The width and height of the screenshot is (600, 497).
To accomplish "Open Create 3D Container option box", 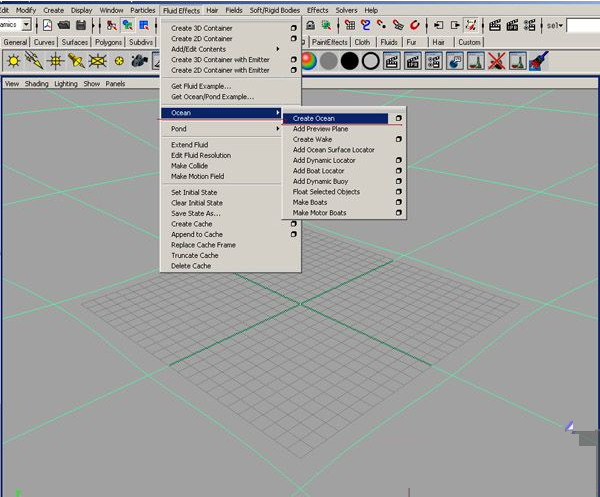I will (x=293, y=28).
